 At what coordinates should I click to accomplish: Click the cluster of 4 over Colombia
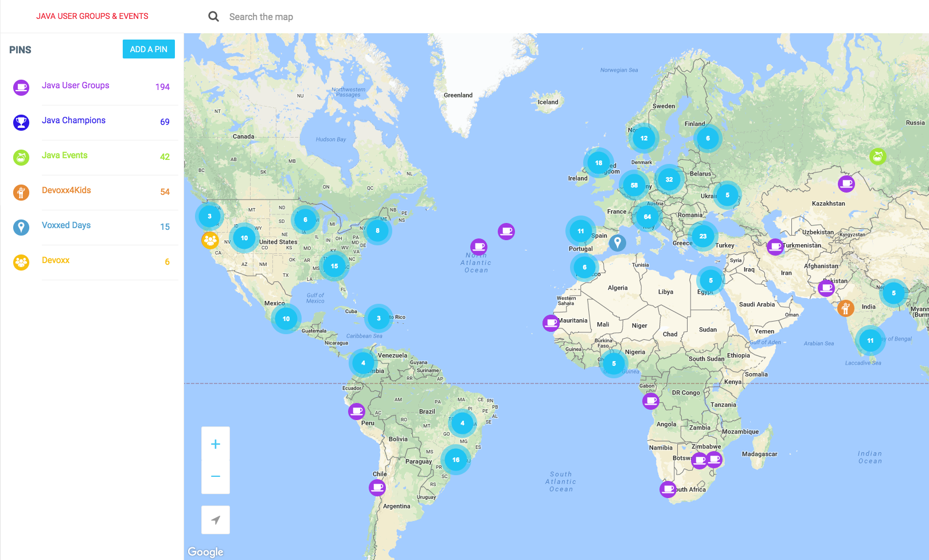(363, 363)
